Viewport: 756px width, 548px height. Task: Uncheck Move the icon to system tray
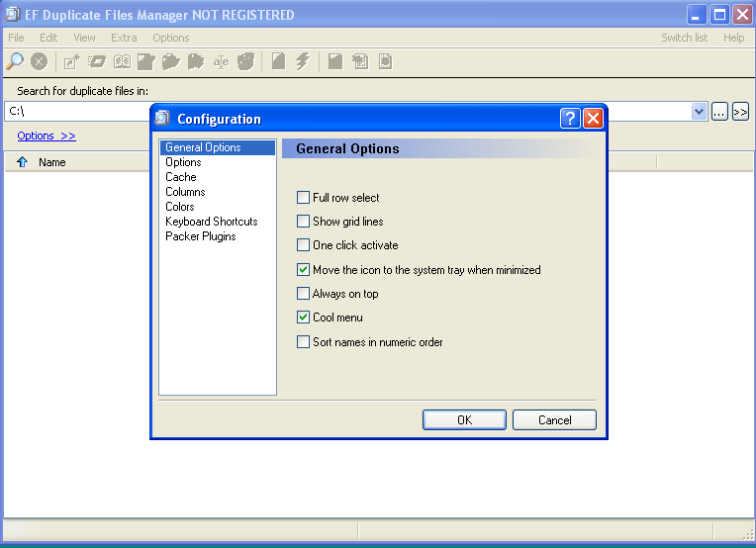[x=303, y=269]
